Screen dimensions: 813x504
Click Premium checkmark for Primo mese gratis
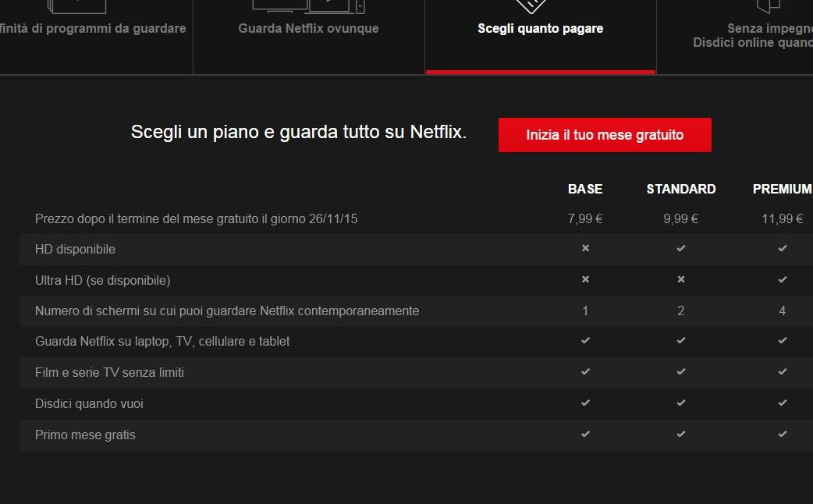click(x=783, y=434)
